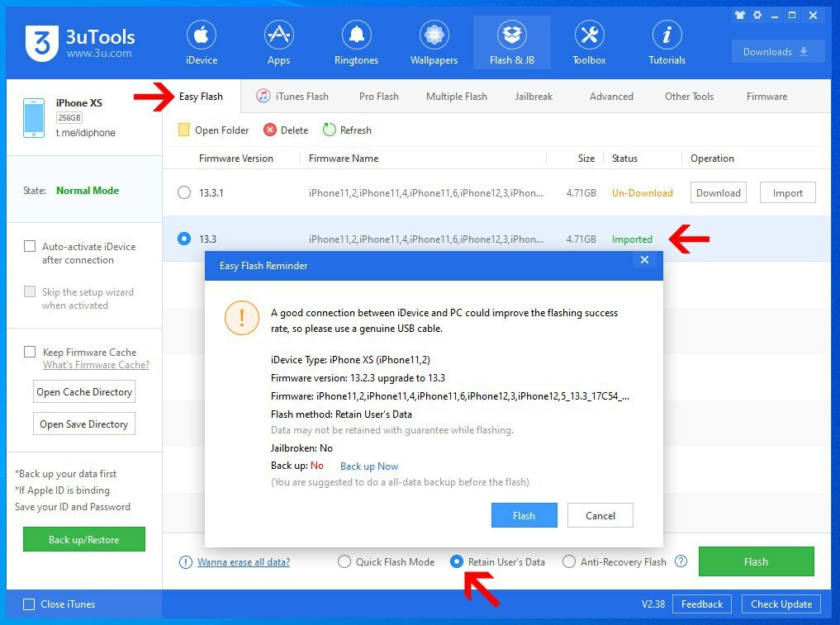The width and height of the screenshot is (840, 625).
Task: Select firmware 13.3.1 radio button
Action: pyautogui.click(x=183, y=192)
